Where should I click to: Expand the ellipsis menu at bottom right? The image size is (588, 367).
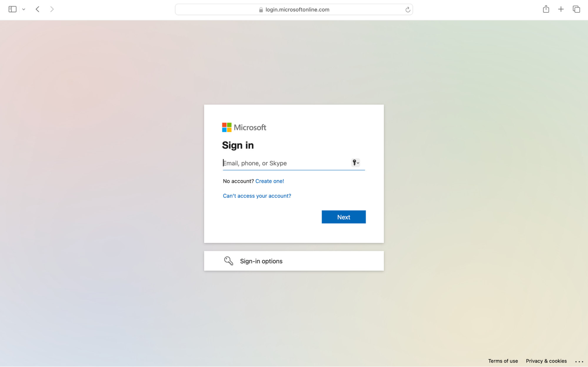579,361
